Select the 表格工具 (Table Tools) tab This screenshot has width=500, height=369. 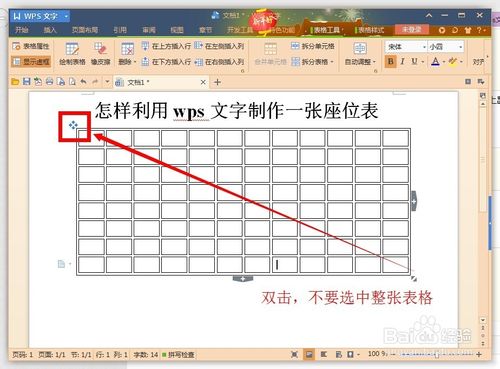coord(326,30)
